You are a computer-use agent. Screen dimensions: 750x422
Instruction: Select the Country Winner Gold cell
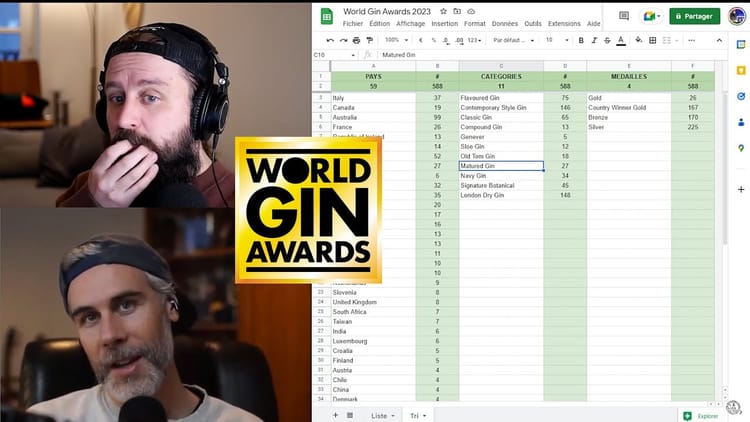[x=629, y=108]
